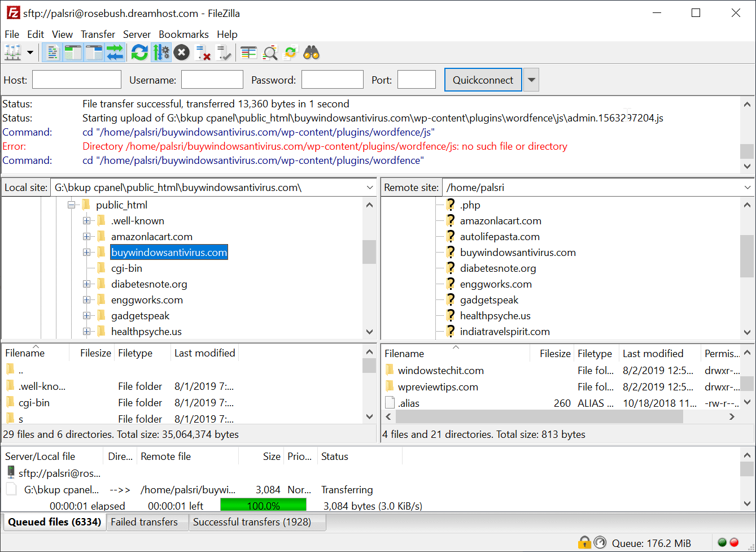Click inside the Host input field

click(76, 80)
